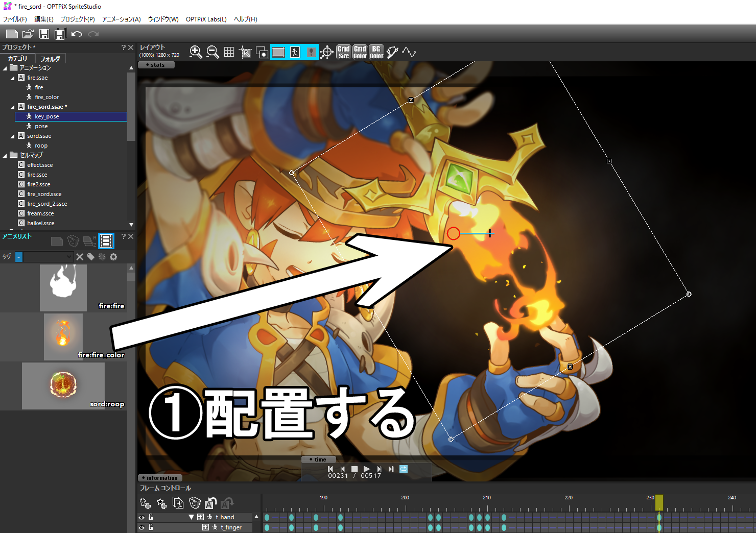Select the fire_color animation
Viewport: 756px width, 533px height.
pyautogui.click(x=46, y=97)
